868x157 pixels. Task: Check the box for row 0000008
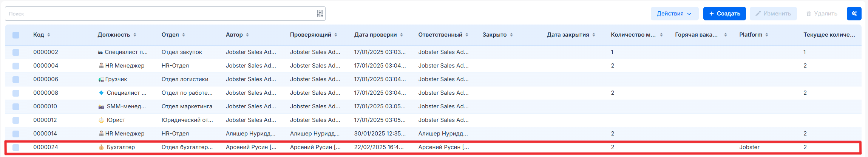[16, 93]
